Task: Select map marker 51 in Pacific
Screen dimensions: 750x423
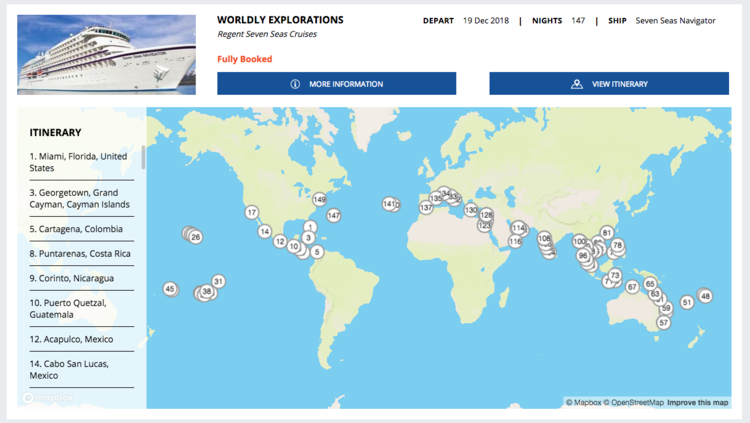Action: click(687, 302)
